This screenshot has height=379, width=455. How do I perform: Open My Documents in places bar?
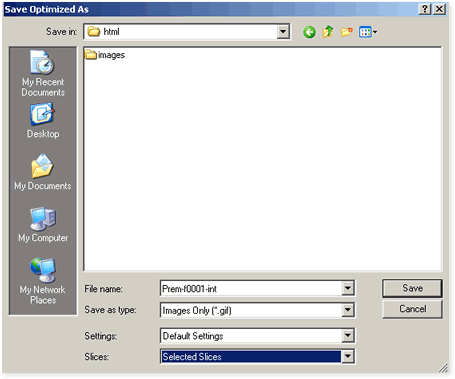pyautogui.click(x=43, y=172)
